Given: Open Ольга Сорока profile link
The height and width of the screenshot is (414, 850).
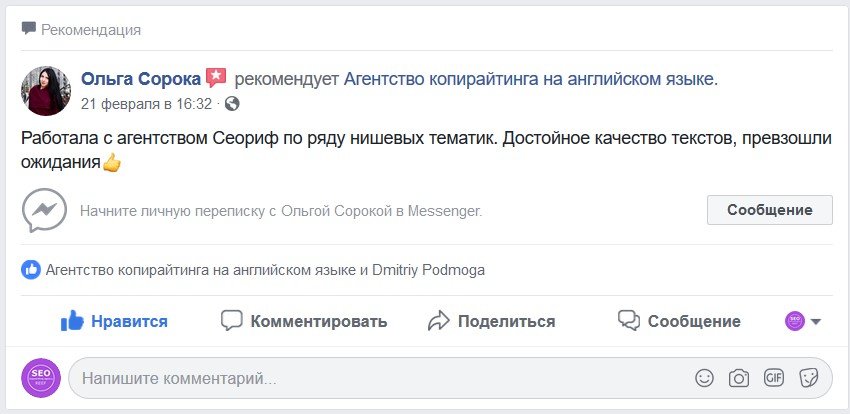Looking at the screenshot, I should [141, 78].
